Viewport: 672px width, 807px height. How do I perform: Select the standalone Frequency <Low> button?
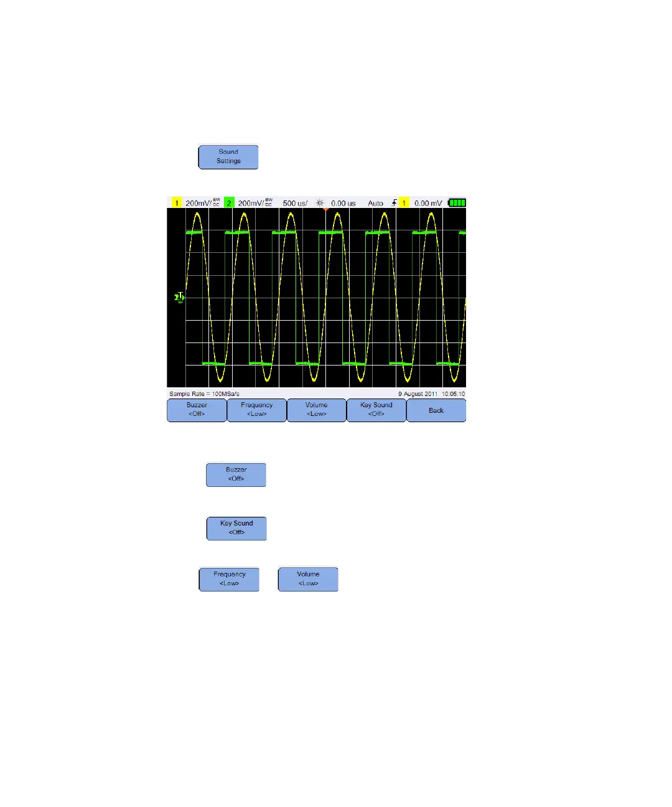click(x=229, y=579)
